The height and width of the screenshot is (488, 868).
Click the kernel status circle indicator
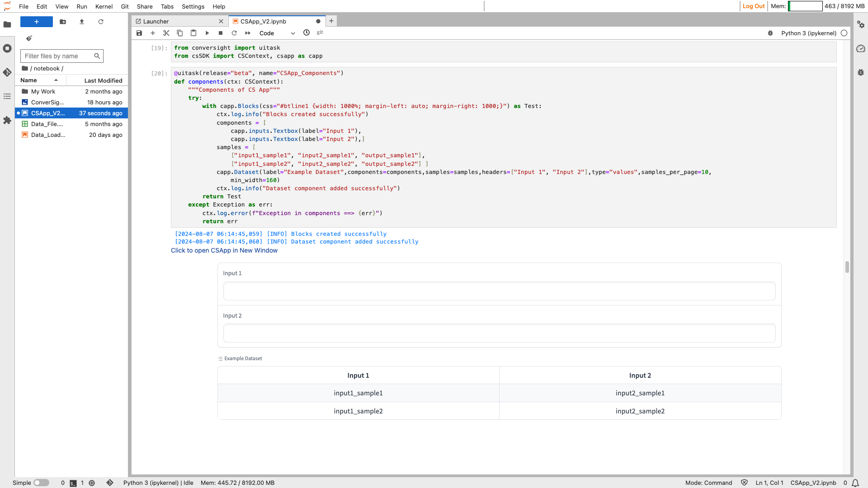[844, 33]
